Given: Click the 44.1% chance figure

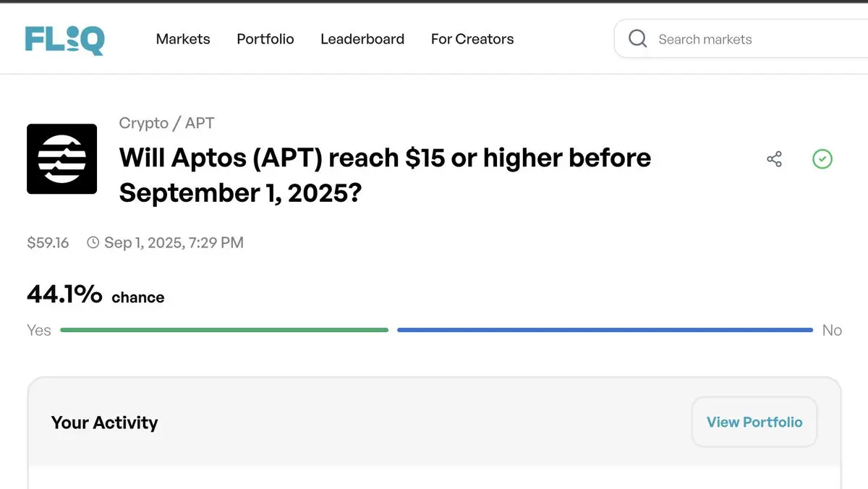Looking at the screenshot, I should pyautogui.click(x=95, y=295).
